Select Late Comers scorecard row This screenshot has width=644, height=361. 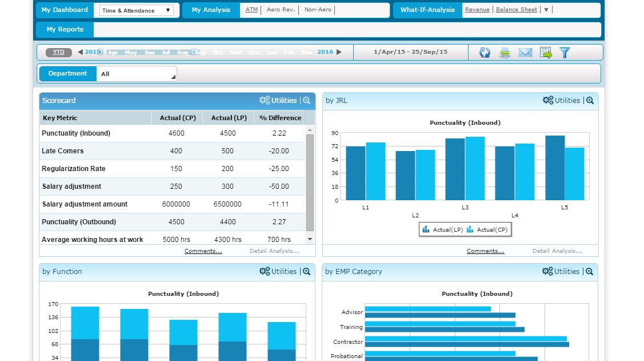pyautogui.click(x=173, y=151)
